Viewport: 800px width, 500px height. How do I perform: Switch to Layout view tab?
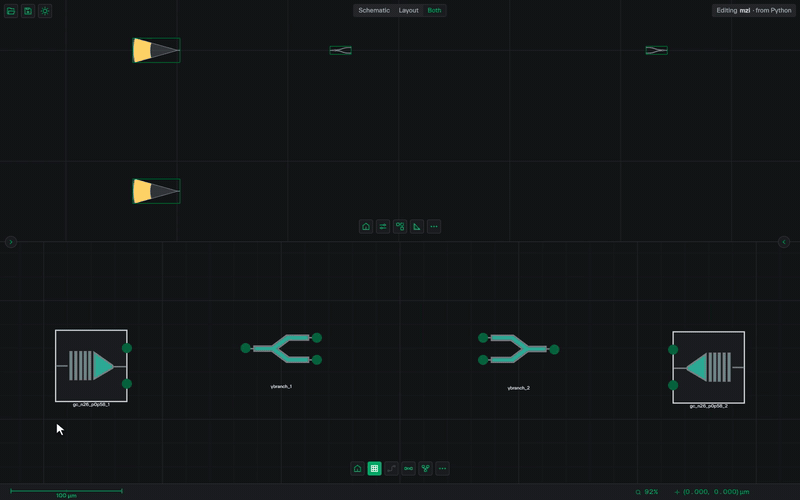(408, 10)
